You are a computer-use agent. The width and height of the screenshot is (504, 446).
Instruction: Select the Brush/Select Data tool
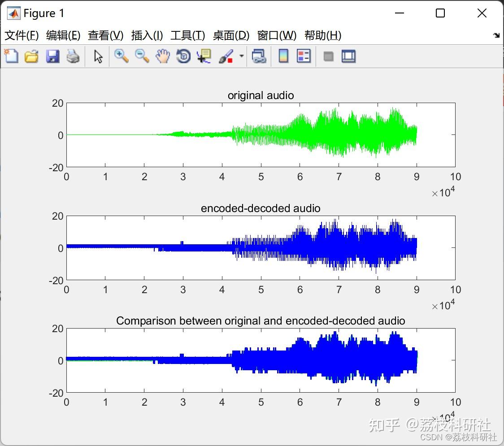[226, 56]
